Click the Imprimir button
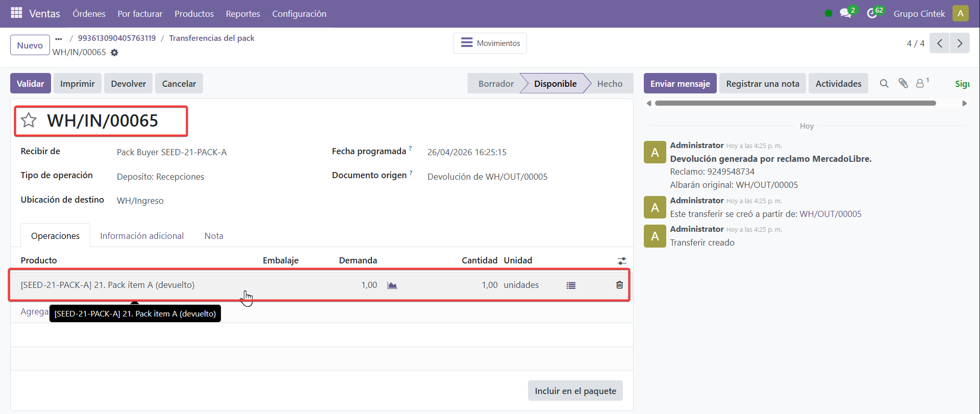This screenshot has width=980, height=414. 78,84
